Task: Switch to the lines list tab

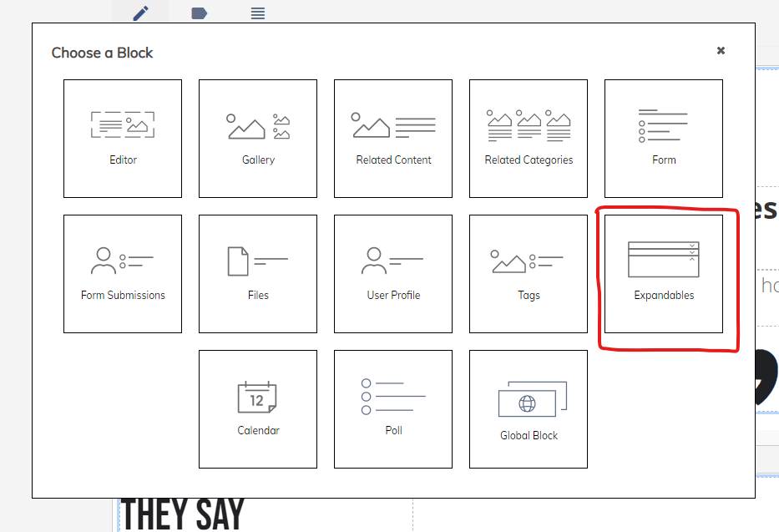Action: 258,13
